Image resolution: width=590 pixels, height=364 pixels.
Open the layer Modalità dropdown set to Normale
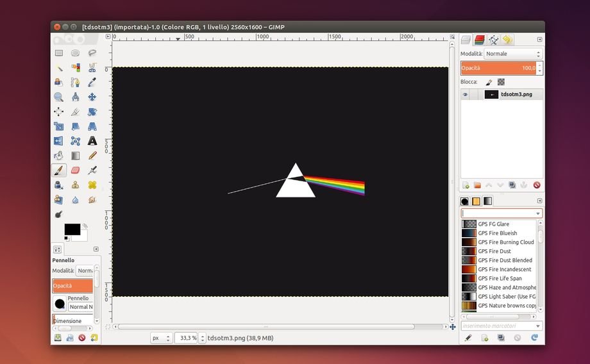(x=513, y=54)
